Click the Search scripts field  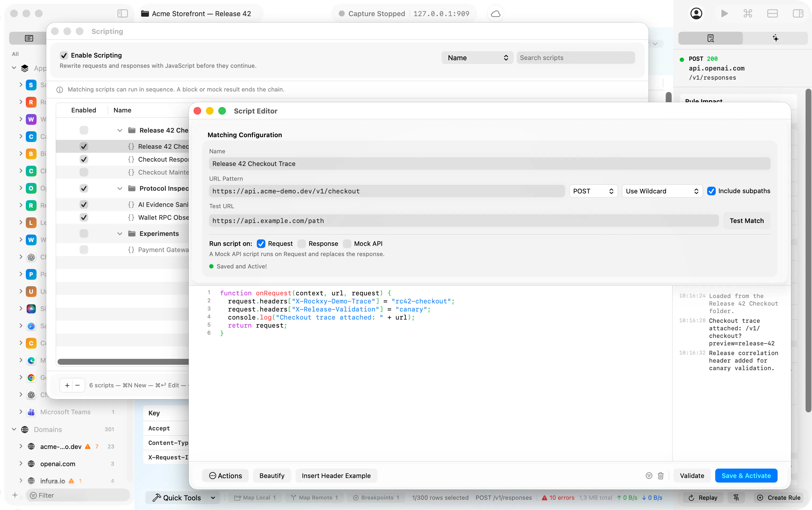pyautogui.click(x=576, y=58)
